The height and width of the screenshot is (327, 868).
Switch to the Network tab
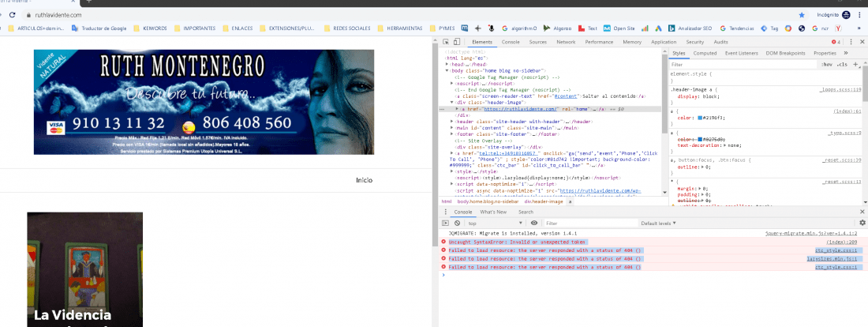point(566,42)
